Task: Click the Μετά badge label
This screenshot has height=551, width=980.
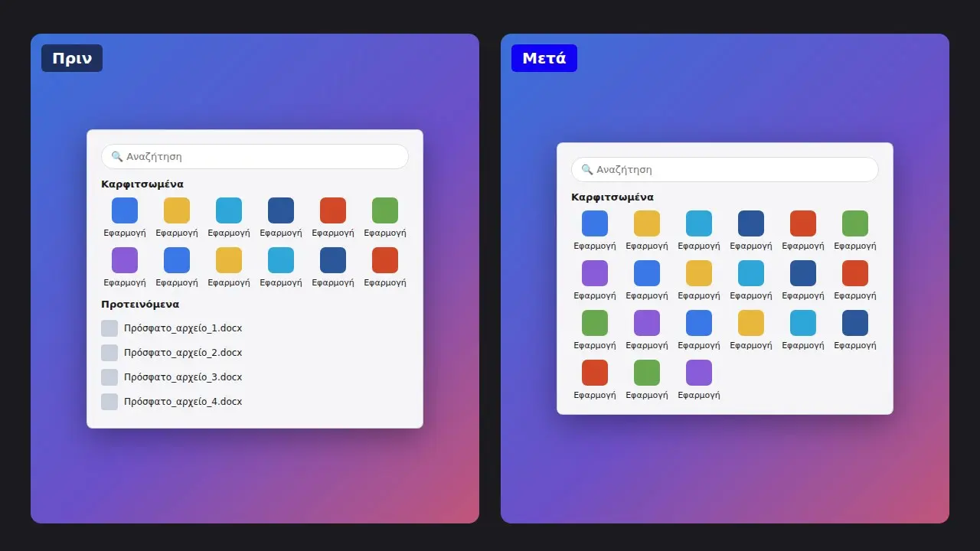Action: 544,58
